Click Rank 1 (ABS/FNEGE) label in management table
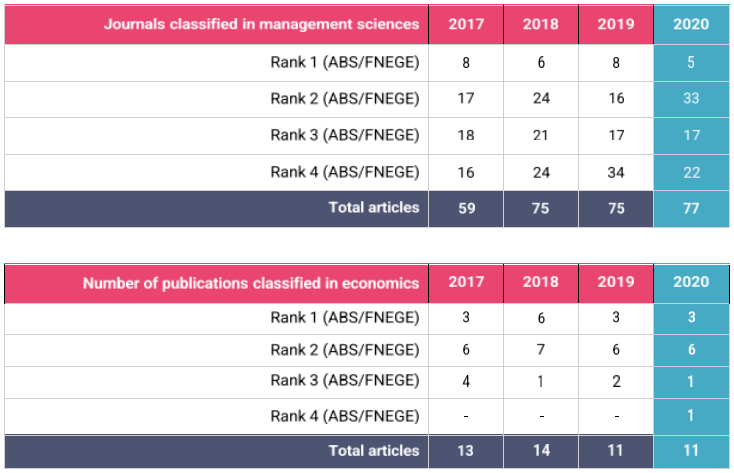Screen dimensions: 734x473 click(345, 62)
